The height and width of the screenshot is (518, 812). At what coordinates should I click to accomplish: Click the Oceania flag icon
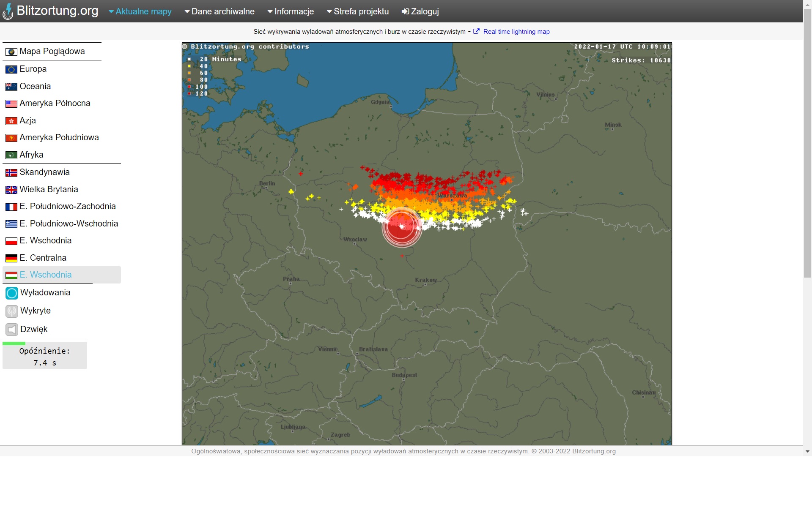coord(11,87)
